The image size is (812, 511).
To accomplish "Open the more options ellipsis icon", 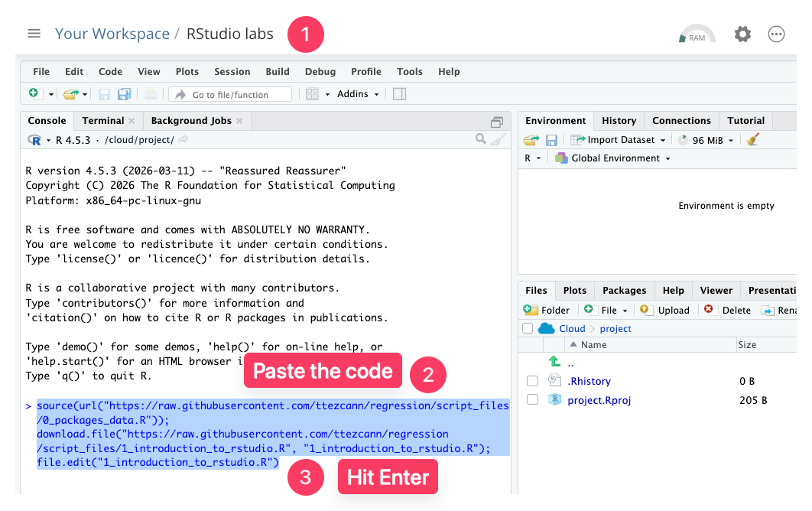I will [776, 34].
